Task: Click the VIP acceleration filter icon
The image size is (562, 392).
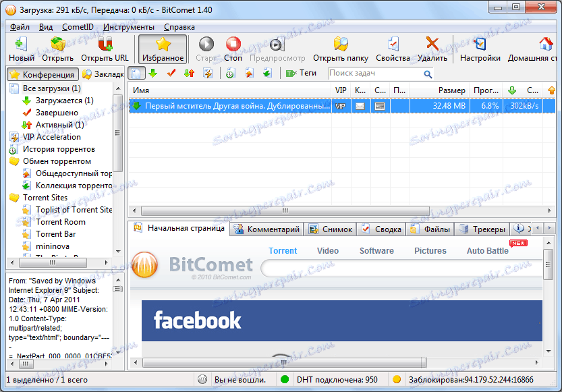Action: tap(208, 73)
